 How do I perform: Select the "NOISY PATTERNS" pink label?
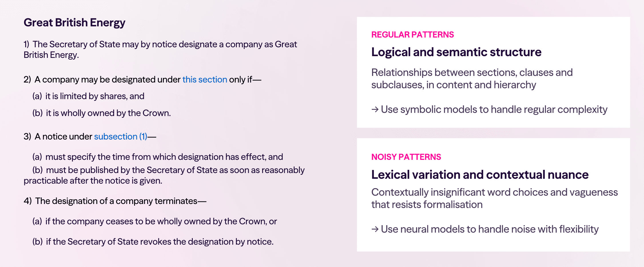coord(406,157)
